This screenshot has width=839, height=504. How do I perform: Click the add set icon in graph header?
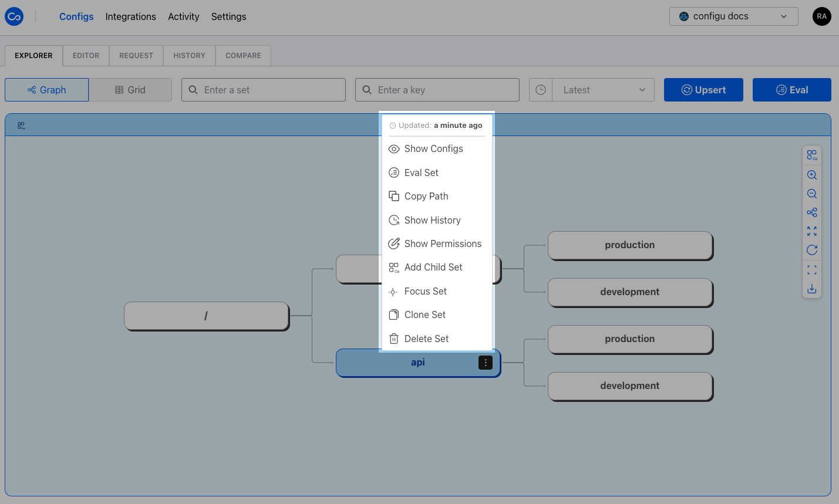(21, 126)
